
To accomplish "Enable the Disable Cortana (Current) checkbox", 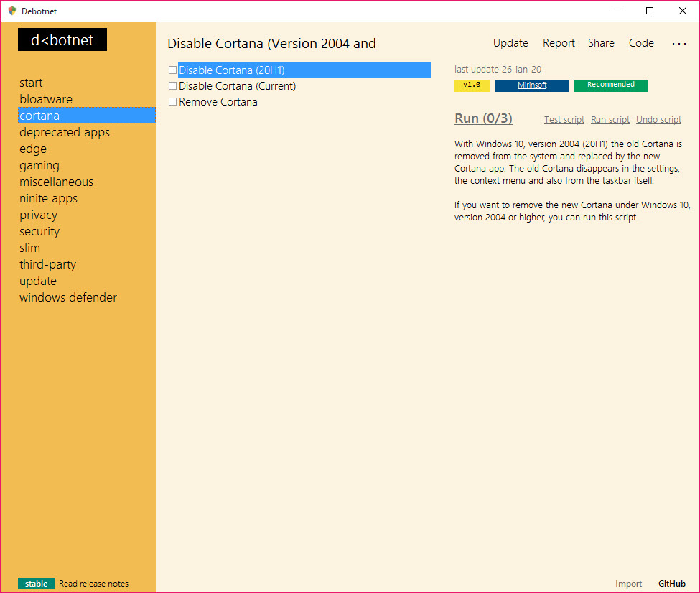I will pyautogui.click(x=172, y=86).
